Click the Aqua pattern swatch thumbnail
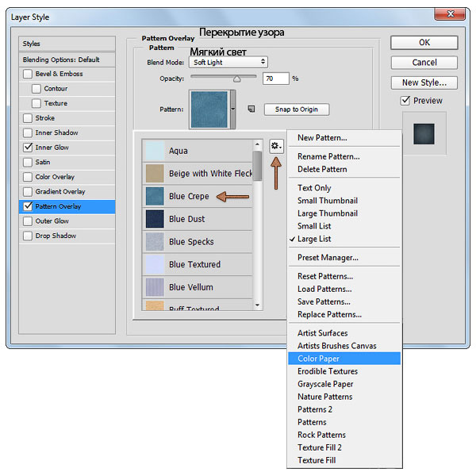This screenshot has width=476, height=476. [155, 151]
